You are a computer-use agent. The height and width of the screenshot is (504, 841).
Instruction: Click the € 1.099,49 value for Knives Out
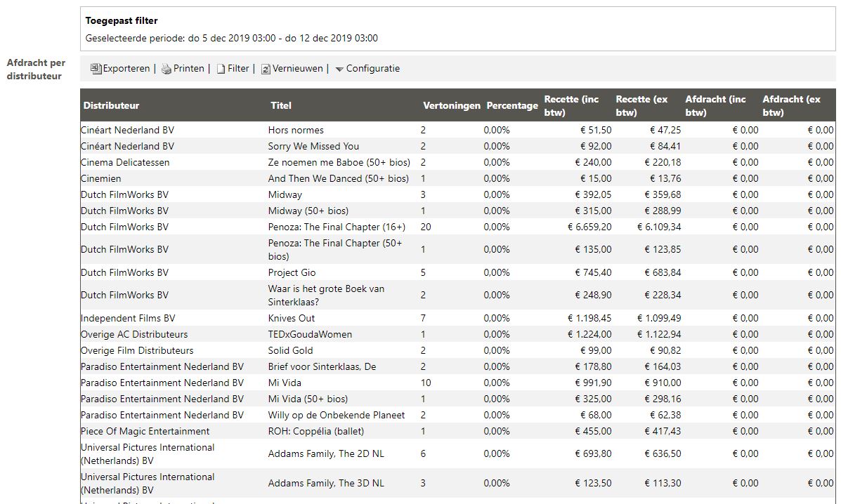click(x=659, y=318)
